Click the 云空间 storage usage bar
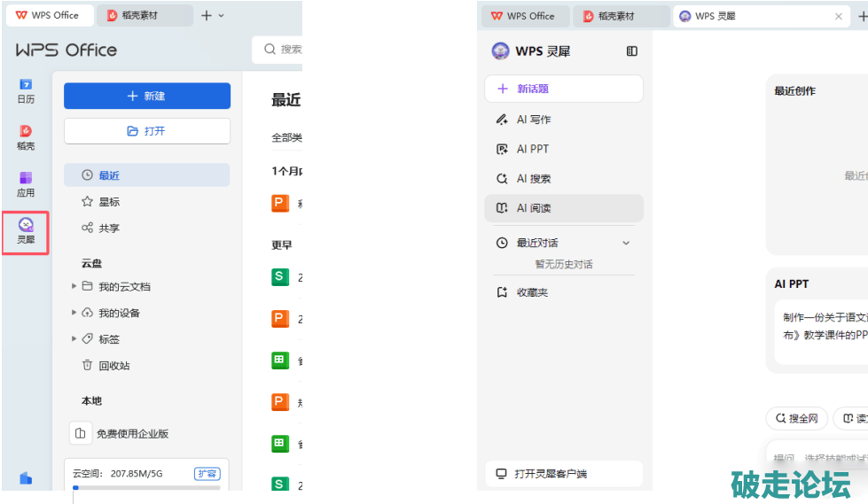Screen dimensions: 868x504 (x=146, y=487)
